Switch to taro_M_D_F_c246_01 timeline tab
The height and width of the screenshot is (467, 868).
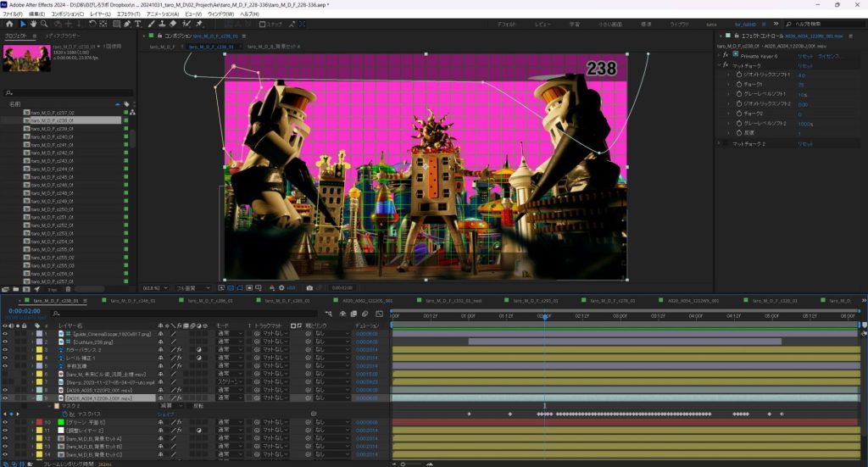(x=133, y=300)
